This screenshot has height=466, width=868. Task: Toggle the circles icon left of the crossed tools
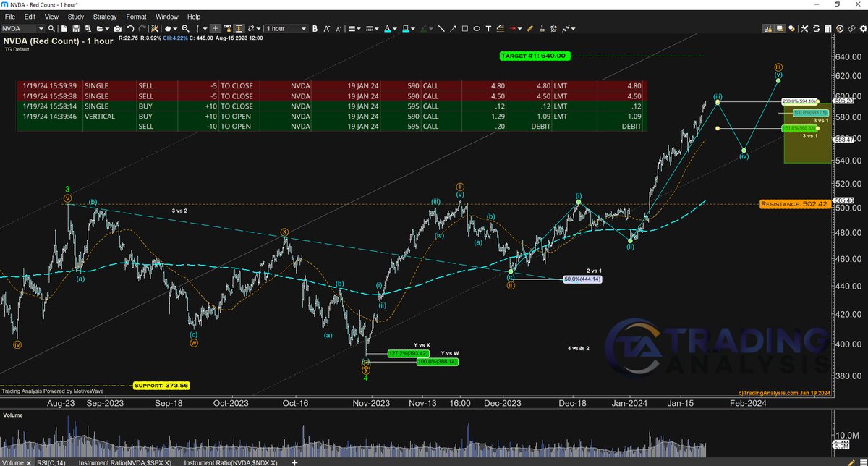pos(792,28)
